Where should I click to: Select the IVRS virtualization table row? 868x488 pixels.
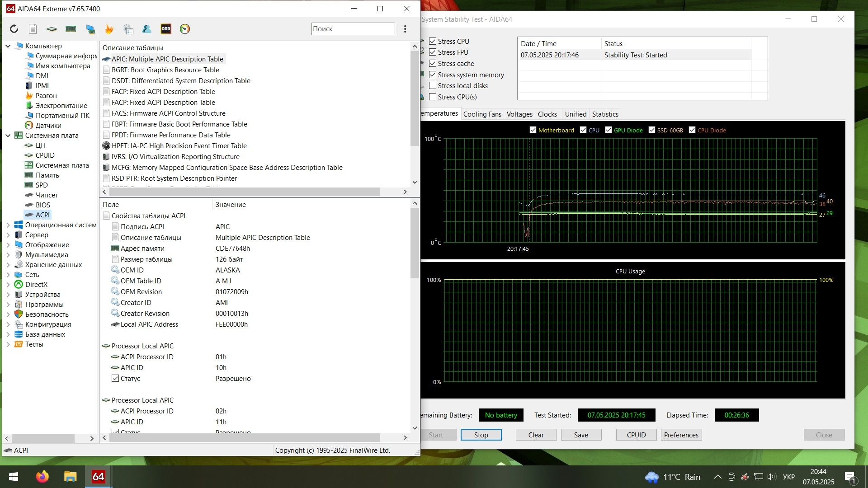(x=175, y=156)
